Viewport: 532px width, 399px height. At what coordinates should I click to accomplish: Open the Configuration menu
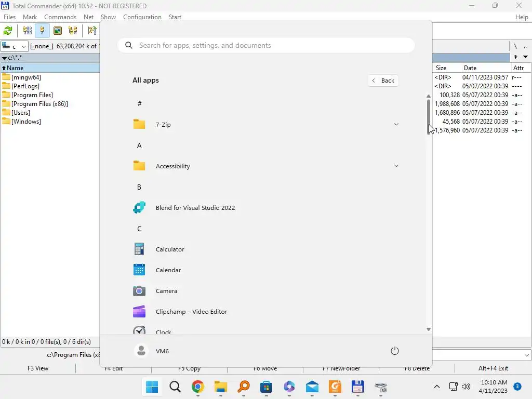pyautogui.click(x=142, y=17)
